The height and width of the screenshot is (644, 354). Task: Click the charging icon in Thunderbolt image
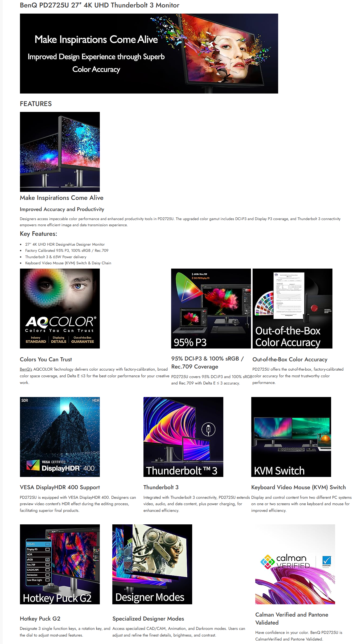point(208,429)
